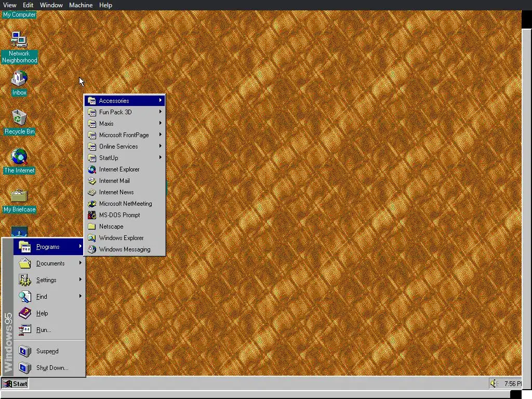Expand the Find submenu arrow
The image size is (532, 399).
[x=81, y=296]
